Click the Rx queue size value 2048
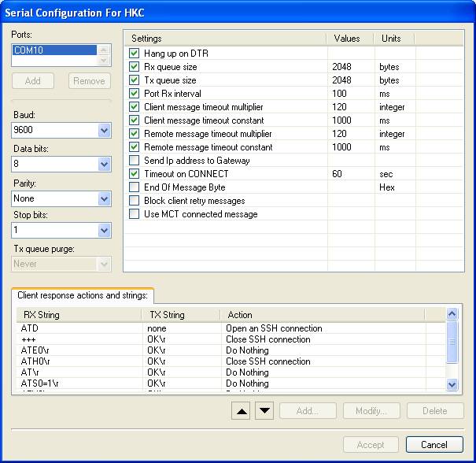Viewport: 476px width, 463px height. [342, 67]
